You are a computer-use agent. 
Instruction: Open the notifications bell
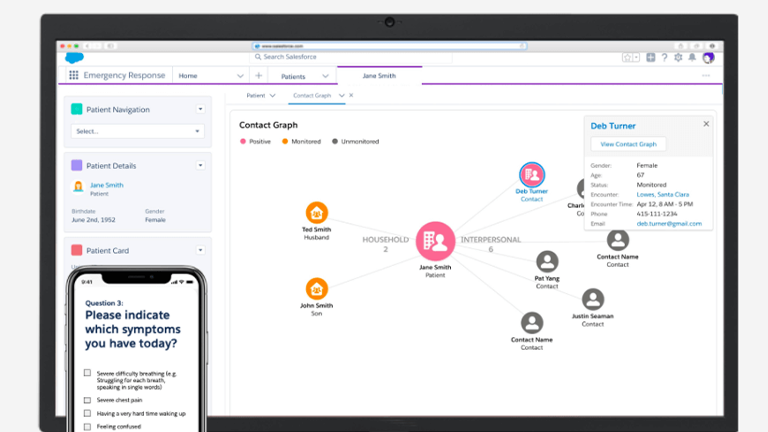tap(692, 57)
